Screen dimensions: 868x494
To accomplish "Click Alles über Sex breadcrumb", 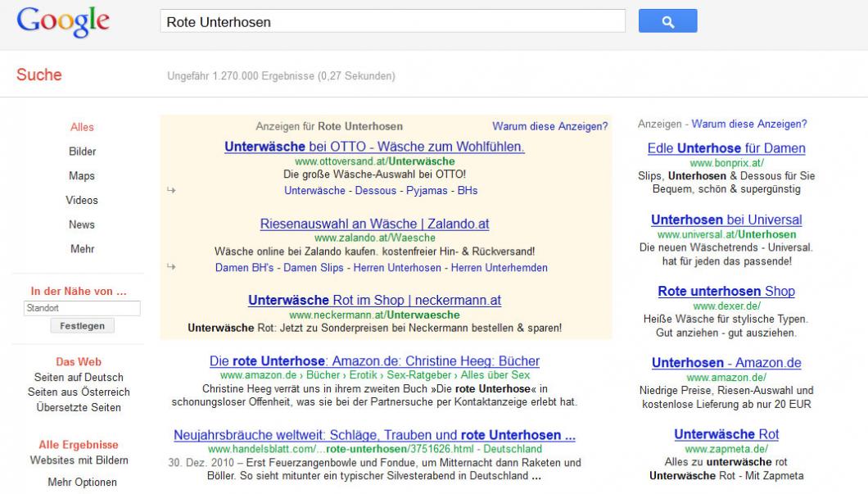I will click(495, 375).
